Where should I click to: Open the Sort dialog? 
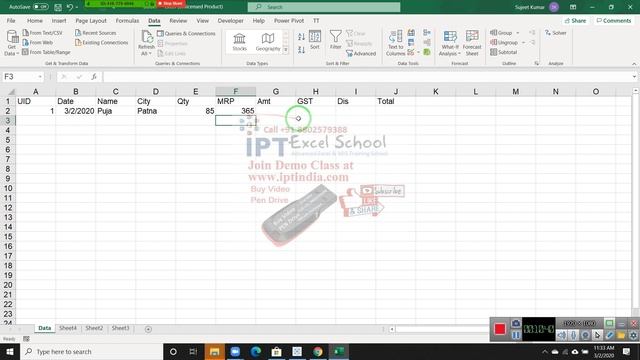coord(315,40)
